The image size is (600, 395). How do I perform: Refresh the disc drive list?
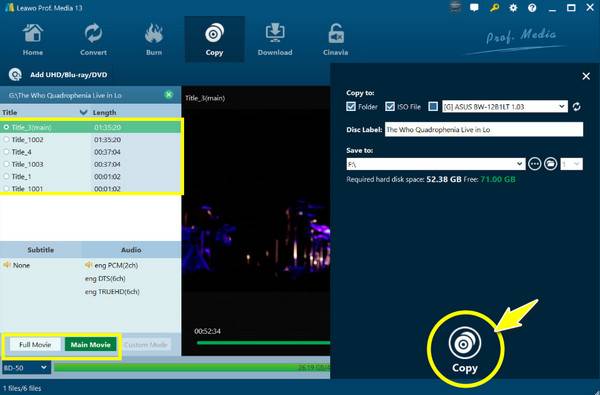[x=576, y=107]
